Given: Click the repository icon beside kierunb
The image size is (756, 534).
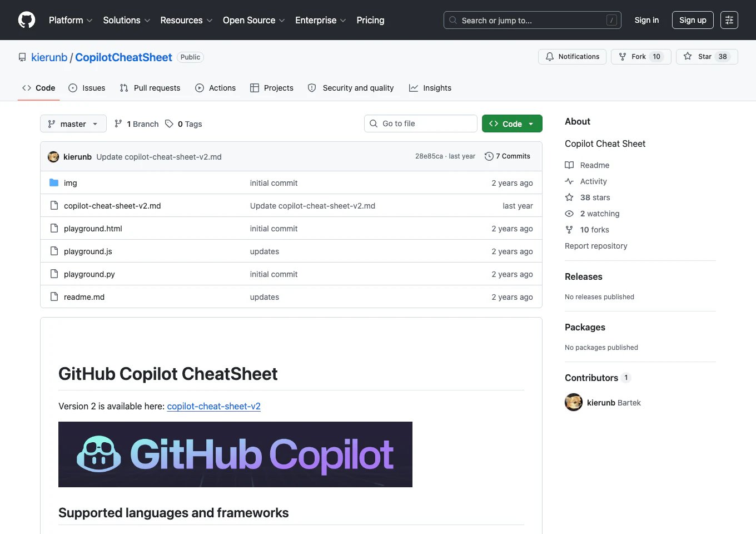Looking at the screenshot, I should click(22, 57).
